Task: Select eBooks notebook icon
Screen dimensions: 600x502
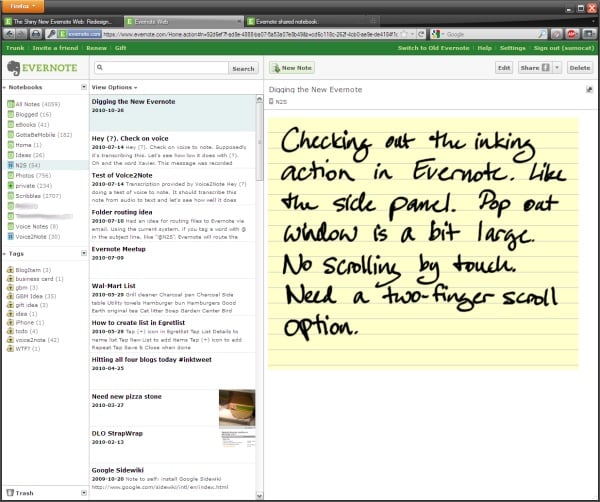Action: (11, 124)
